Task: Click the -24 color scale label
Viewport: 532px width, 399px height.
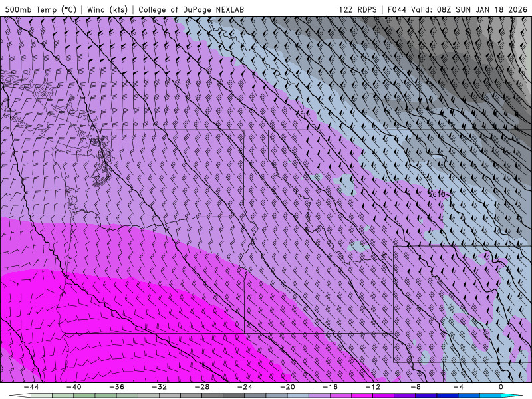Action: pyautogui.click(x=245, y=387)
